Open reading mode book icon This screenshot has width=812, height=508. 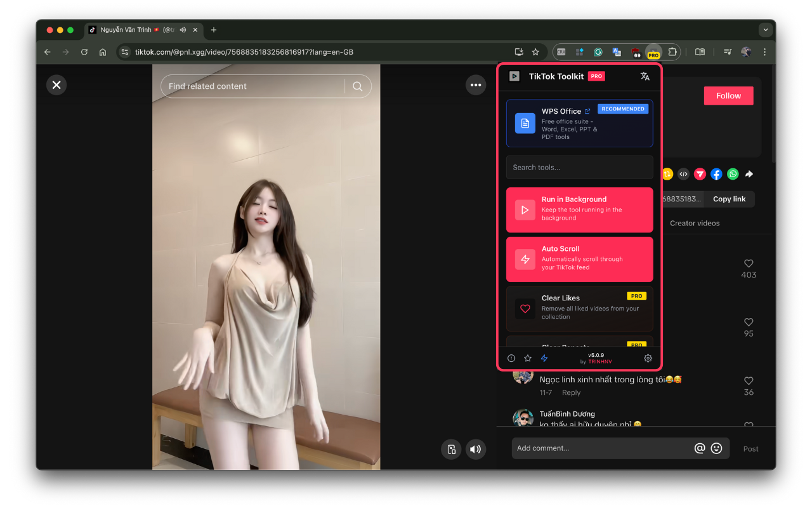pos(700,52)
